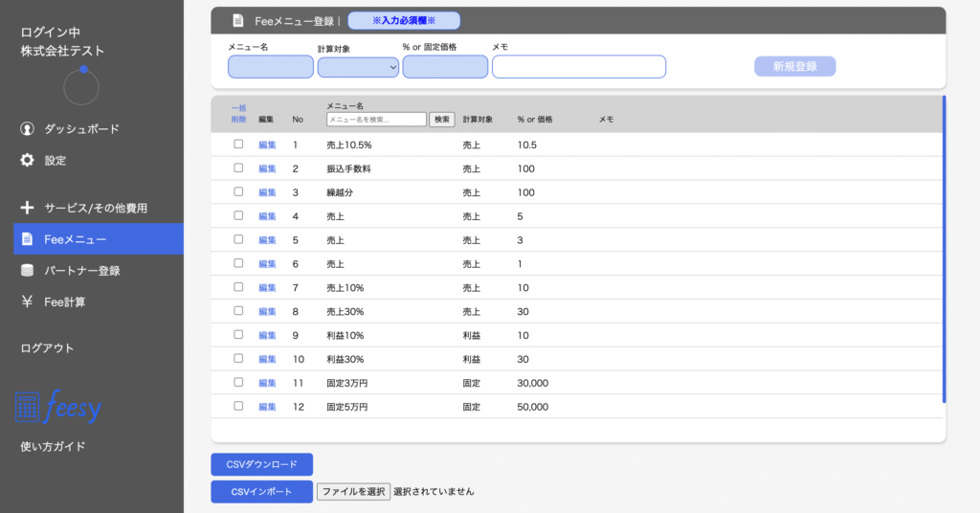This screenshot has height=513, width=980.
Task: Click the Feeメニュー document icon in sidebar
Action: [27, 238]
